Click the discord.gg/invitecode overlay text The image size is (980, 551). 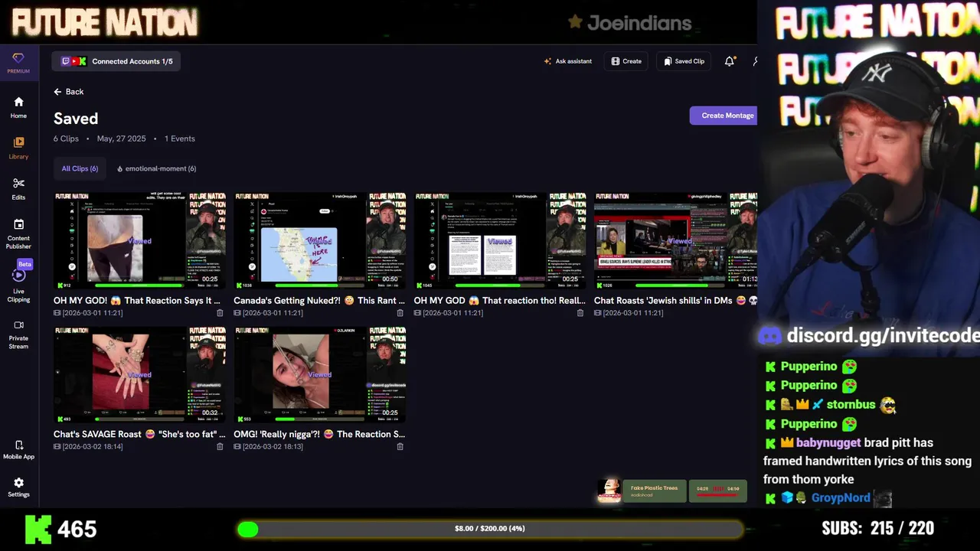coord(883,335)
